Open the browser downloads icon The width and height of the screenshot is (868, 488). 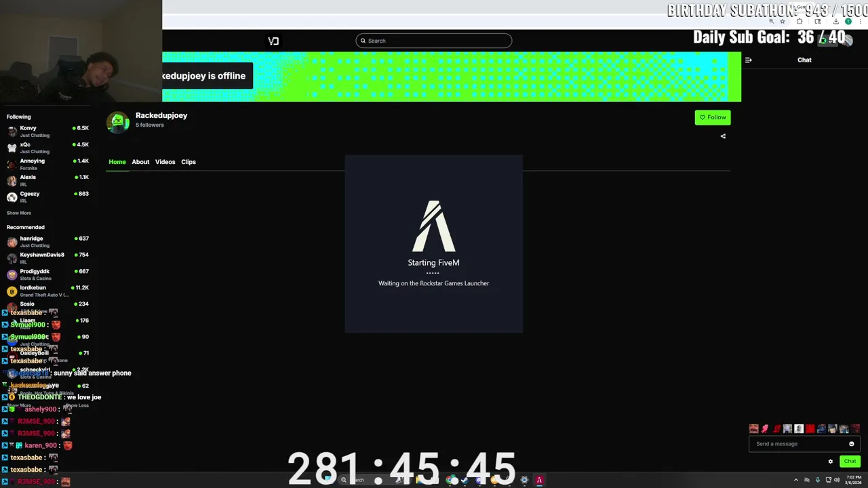[x=836, y=21]
